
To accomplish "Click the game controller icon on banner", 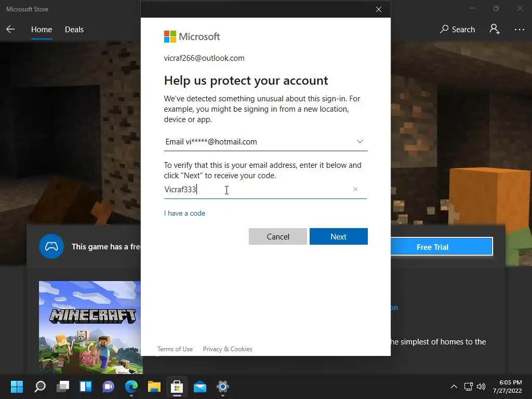I will 51,246.
